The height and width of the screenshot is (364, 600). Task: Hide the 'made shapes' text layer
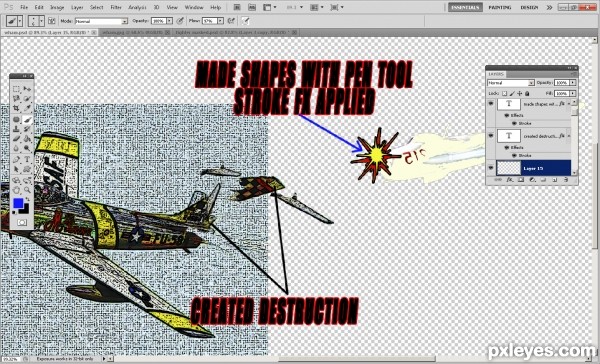(x=491, y=103)
